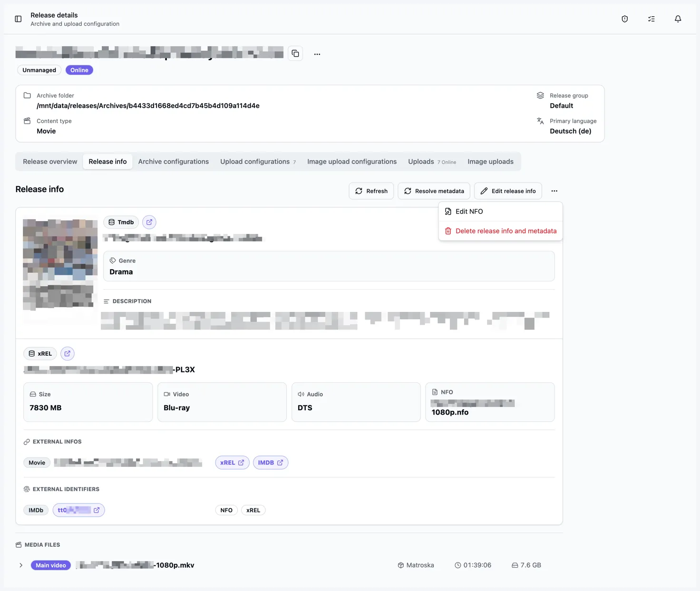Open the Archive configurations tab
The width and height of the screenshot is (700, 591).
[x=174, y=162]
